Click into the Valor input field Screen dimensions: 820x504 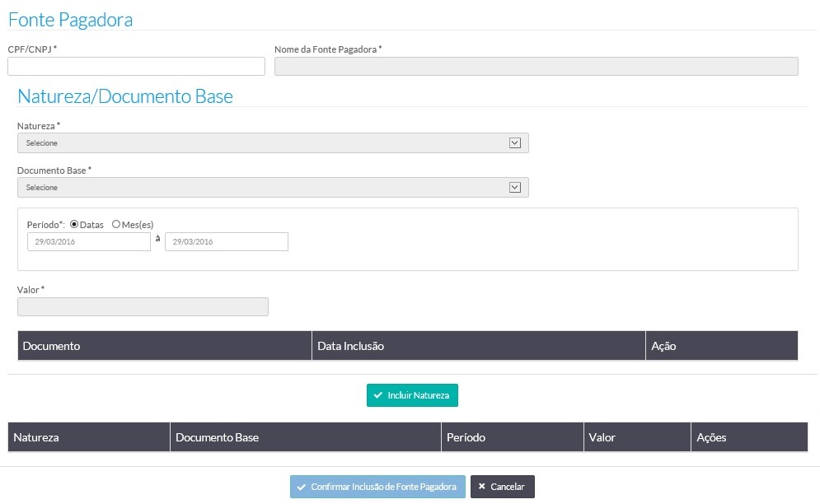click(143, 306)
